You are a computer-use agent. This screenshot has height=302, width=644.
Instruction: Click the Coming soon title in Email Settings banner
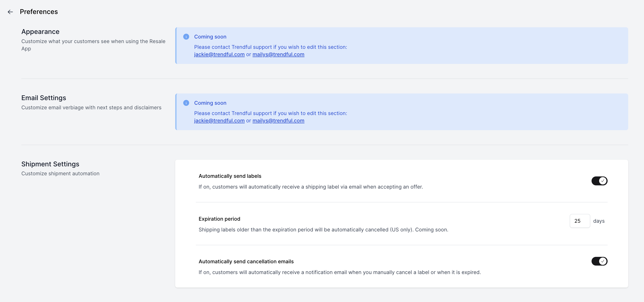(210, 103)
